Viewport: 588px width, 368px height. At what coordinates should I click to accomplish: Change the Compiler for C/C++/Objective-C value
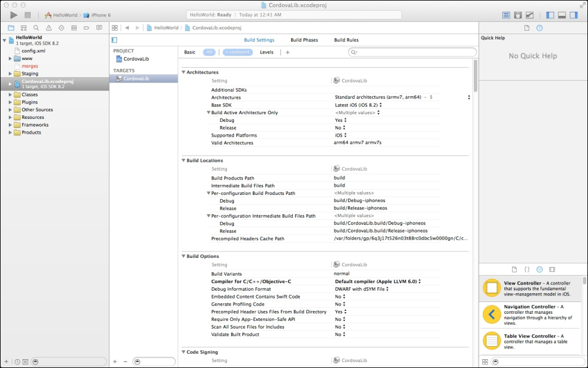coord(377,281)
